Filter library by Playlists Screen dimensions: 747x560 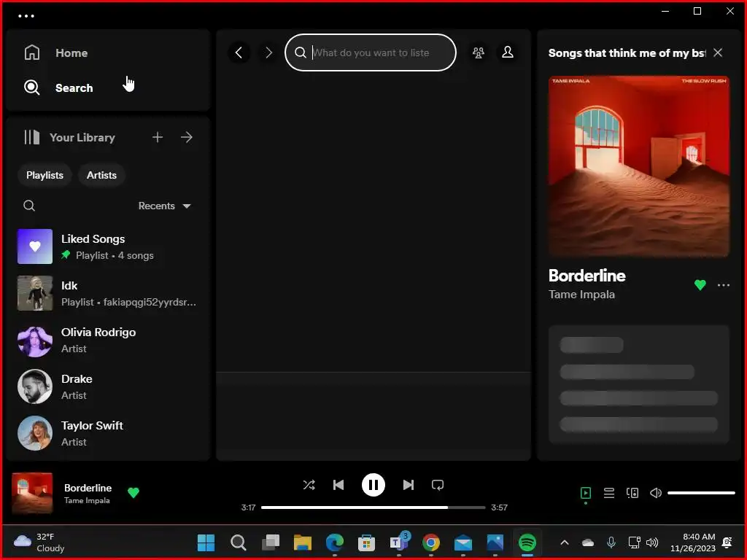pos(44,175)
